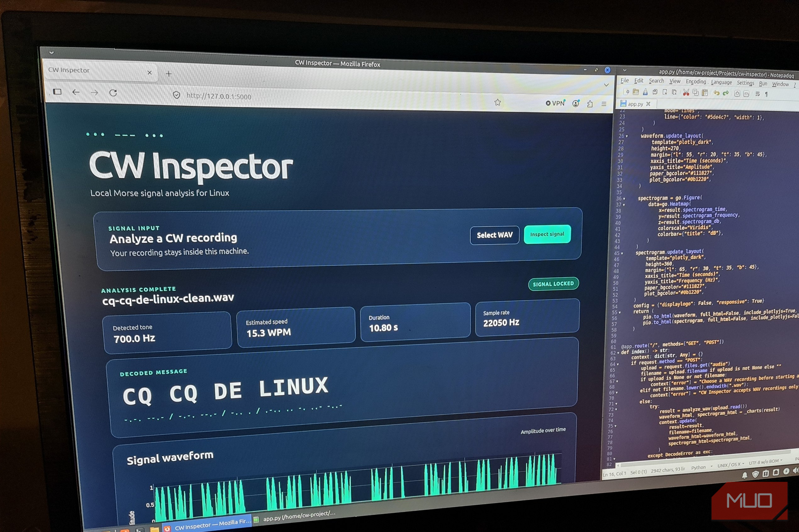Close the CW Inspector browser tab
This screenshot has height=532, width=799.
tap(150, 73)
